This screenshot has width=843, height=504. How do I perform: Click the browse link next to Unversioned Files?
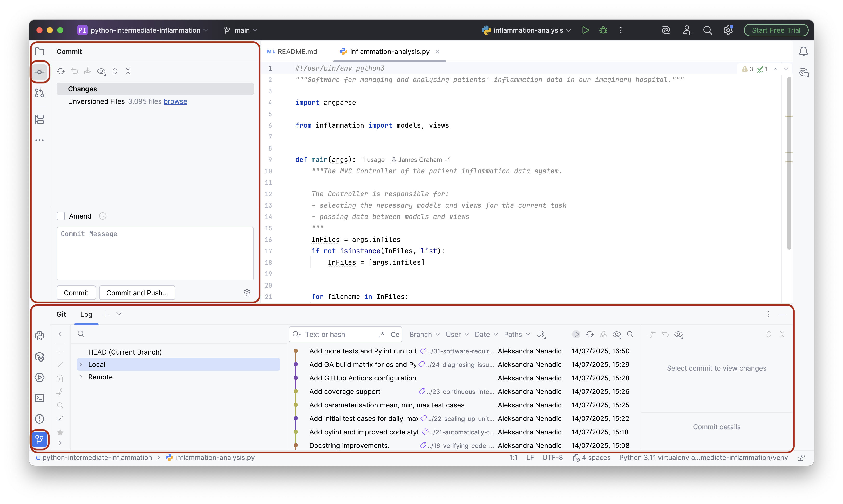pyautogui.click(x=175, y=101)
